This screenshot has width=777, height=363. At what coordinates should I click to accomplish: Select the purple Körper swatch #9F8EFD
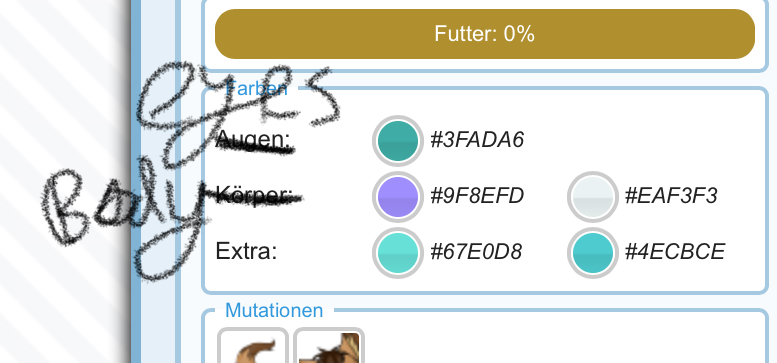pos(397,197)
